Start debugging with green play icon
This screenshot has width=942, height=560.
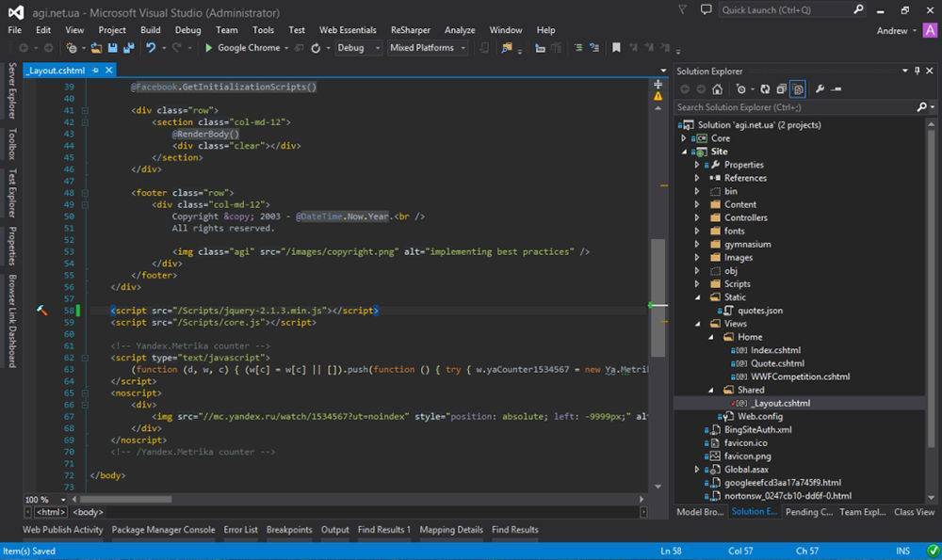pyautogui.click(x=209, y=48)
